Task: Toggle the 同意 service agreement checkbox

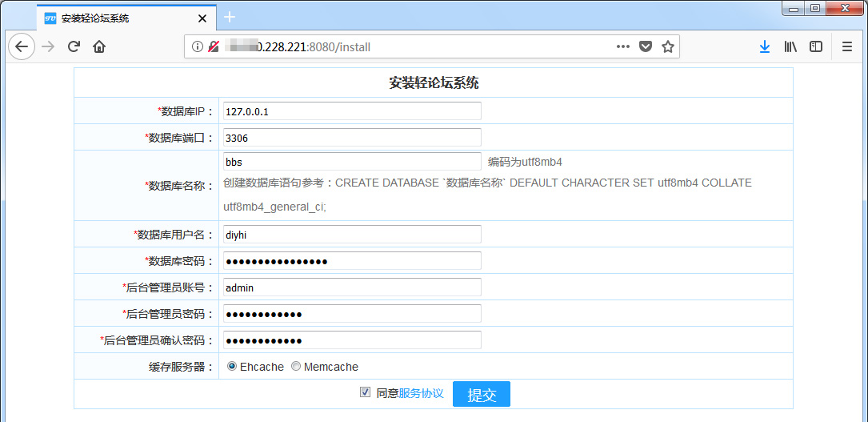Action: click(x=366, y=392)
